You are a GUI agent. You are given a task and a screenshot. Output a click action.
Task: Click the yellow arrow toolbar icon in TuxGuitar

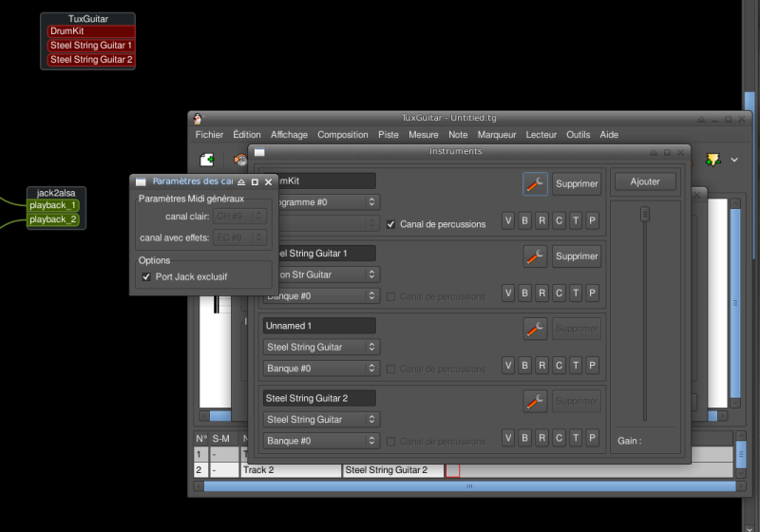[x=713, y=160]
